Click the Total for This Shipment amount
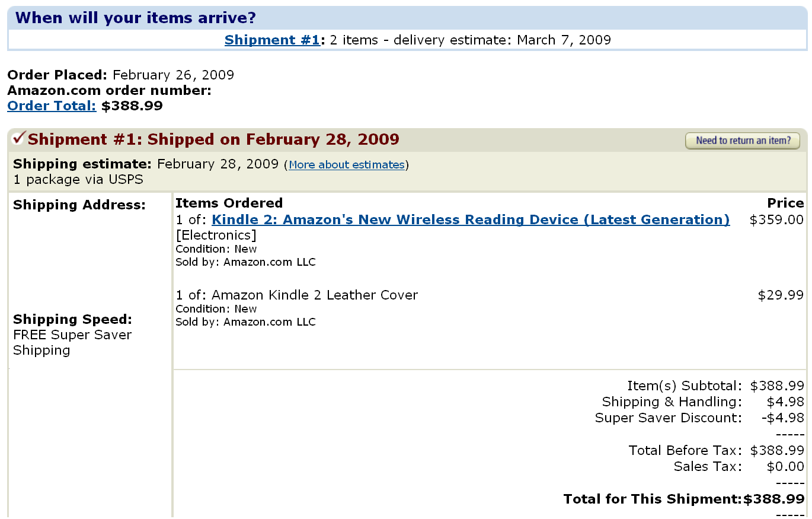 (774, 499)
